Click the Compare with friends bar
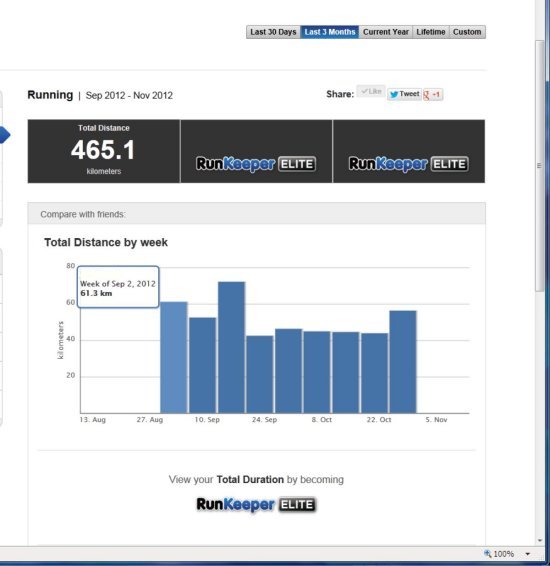Image resolution: width=550 pixels, height=566 pixels. point(257,214)
